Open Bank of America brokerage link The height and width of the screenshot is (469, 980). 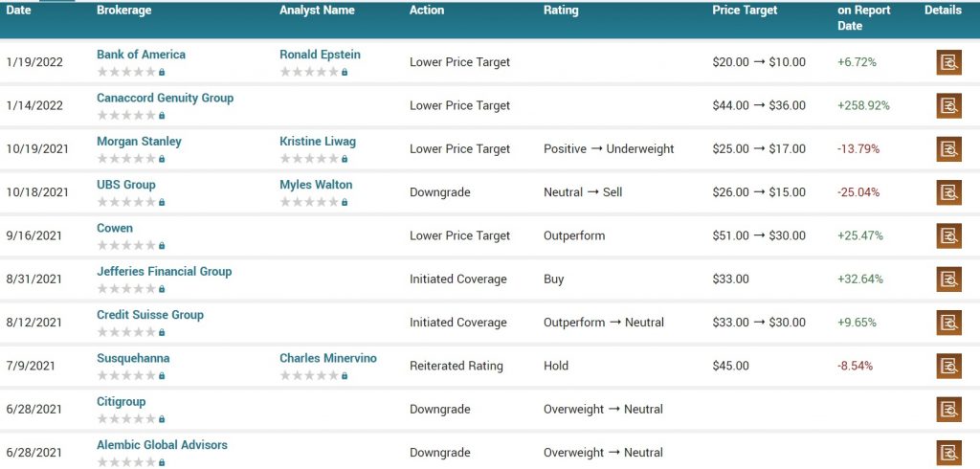[142, 55]
